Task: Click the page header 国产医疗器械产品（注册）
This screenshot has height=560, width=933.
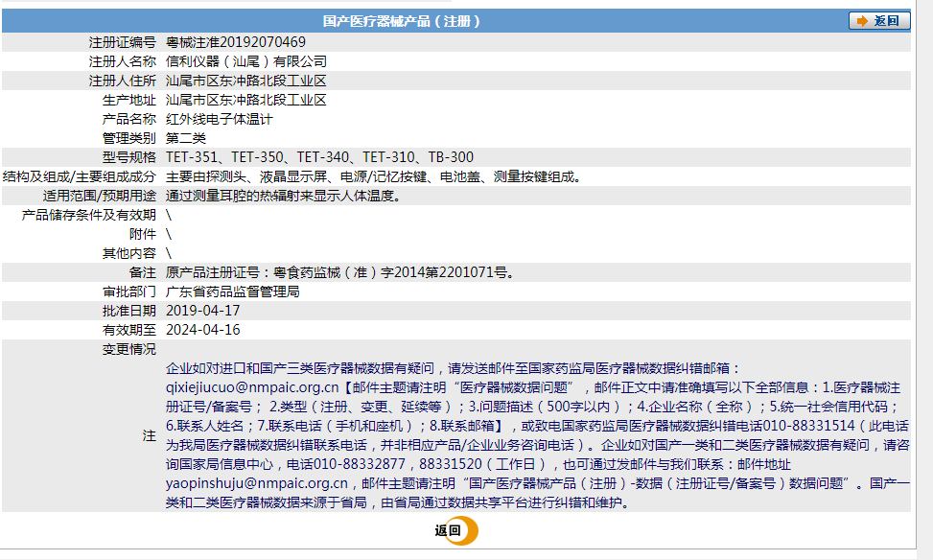Action: [402, 21]
